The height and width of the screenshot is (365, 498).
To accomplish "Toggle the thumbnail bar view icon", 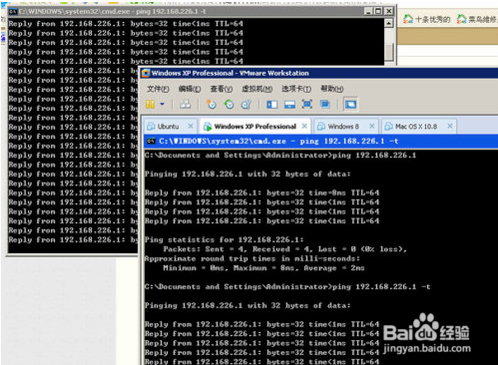I will click(x=290, y=104).
